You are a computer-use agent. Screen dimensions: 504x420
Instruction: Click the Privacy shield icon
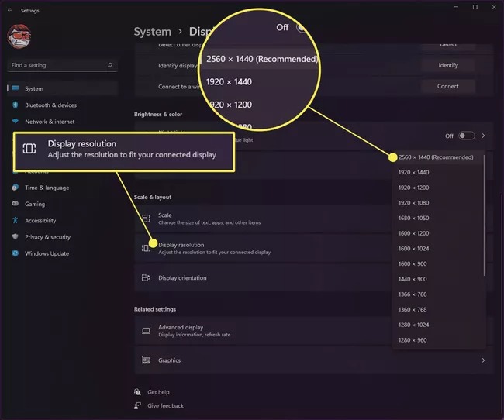(x=15, y=236)
